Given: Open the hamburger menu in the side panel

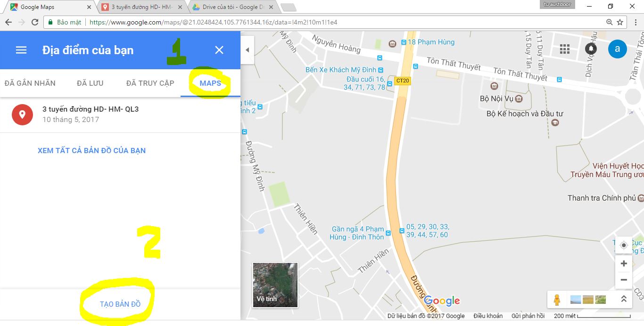Looking at the screenshot, I should (21, 50).
